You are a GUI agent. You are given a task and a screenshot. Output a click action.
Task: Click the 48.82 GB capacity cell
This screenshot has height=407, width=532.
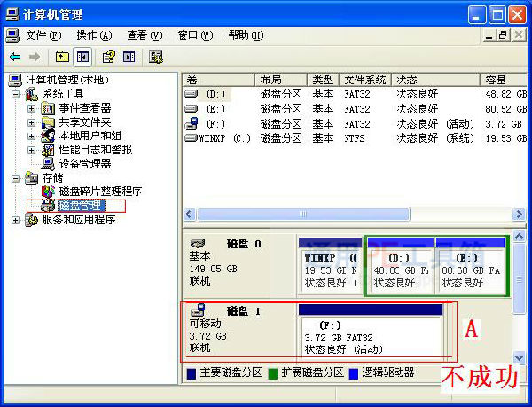click(506, 94)
